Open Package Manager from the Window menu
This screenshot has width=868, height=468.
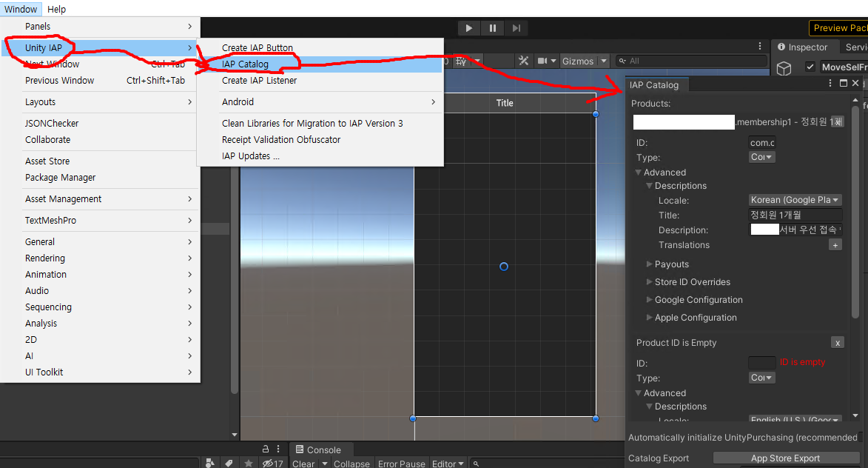(100, 177)
